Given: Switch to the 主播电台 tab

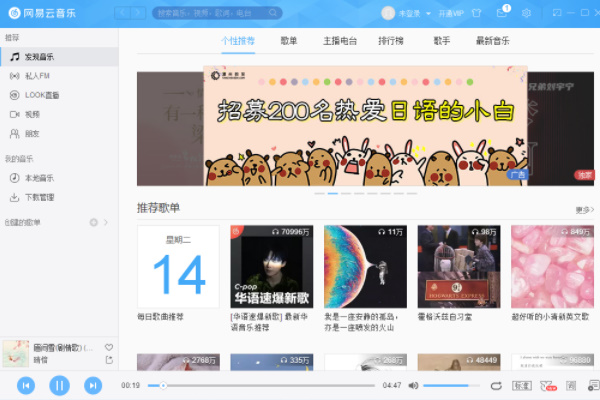Looking at the screenshot, I should point(340,41).
